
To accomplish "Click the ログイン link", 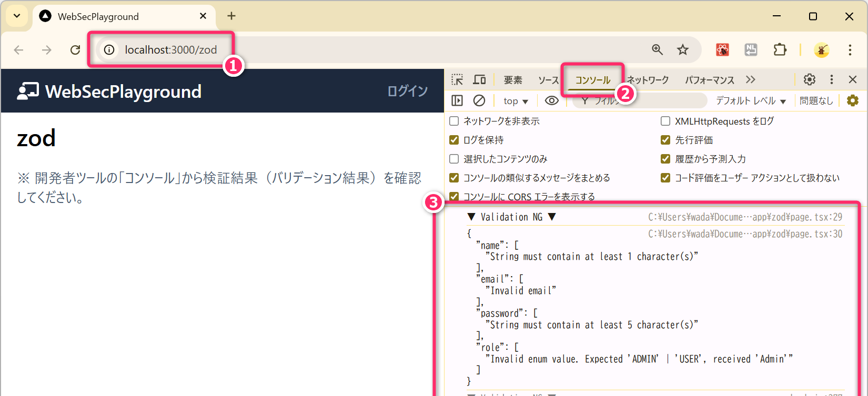I will [x=407, y=91].
